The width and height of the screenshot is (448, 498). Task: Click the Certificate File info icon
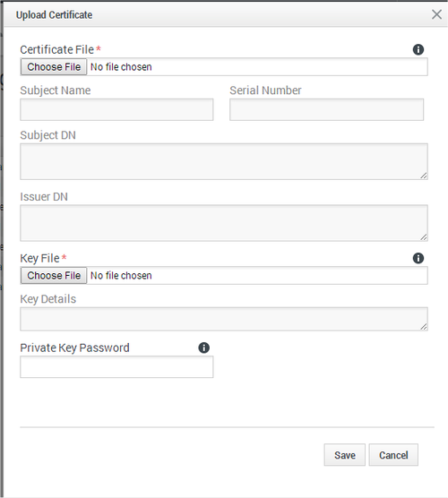pyautogui.click(x=418, y=49)
